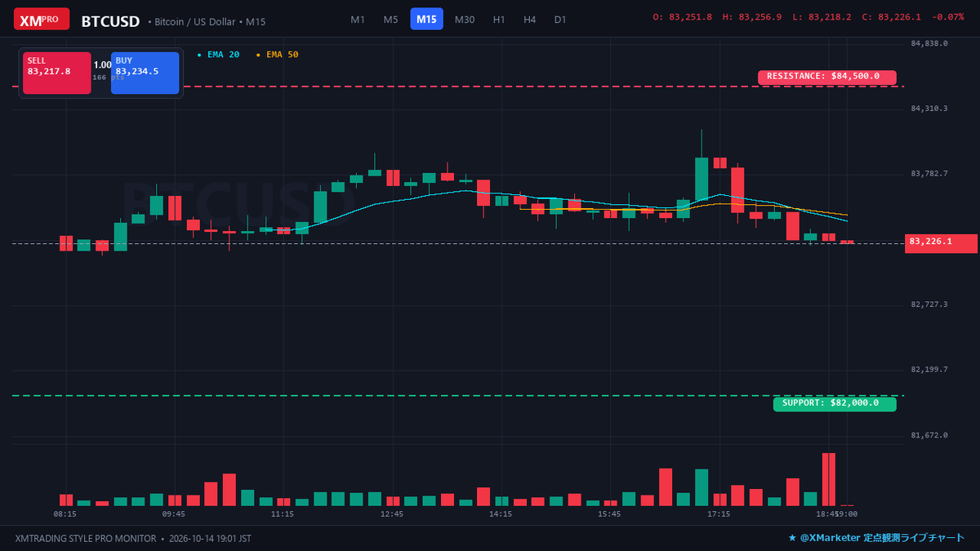Click the 81,672.0 price axis label
The image size is (980, 551).
(929, 435)
